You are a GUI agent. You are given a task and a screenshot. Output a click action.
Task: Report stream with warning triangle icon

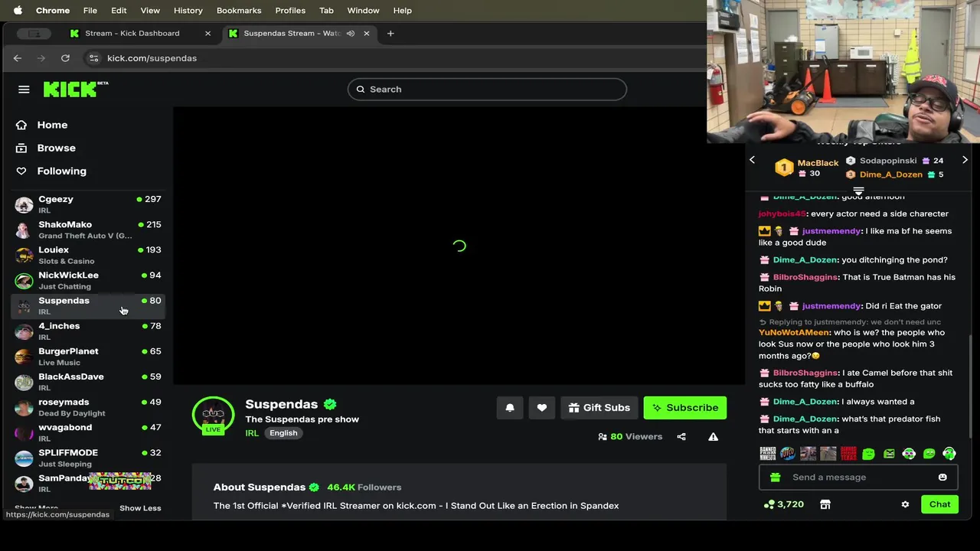(713, 437)
